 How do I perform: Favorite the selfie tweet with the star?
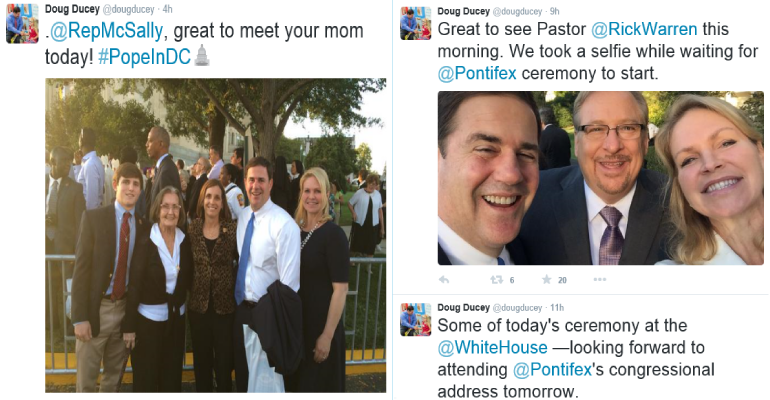tap(547, 280)
